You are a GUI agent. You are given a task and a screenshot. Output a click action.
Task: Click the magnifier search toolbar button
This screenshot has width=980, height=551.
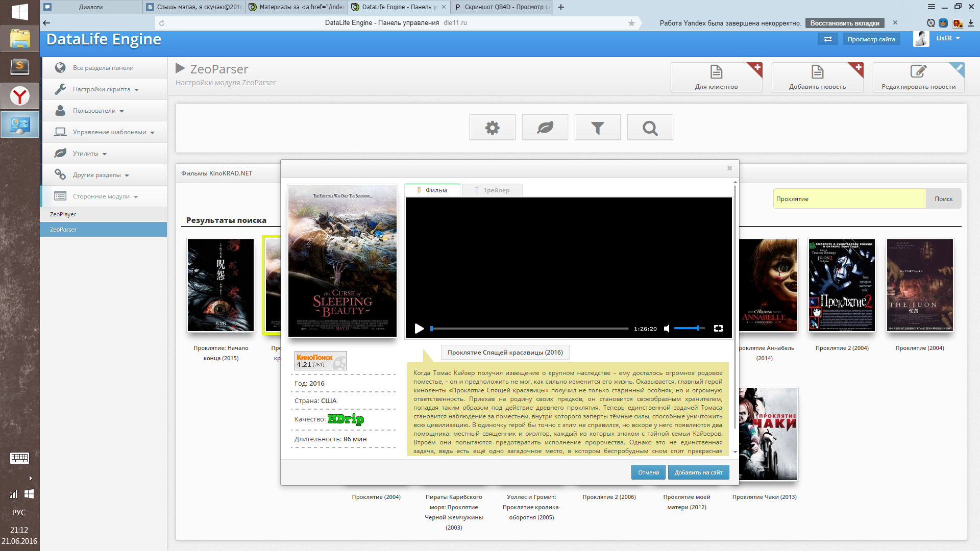coord(650,128)
